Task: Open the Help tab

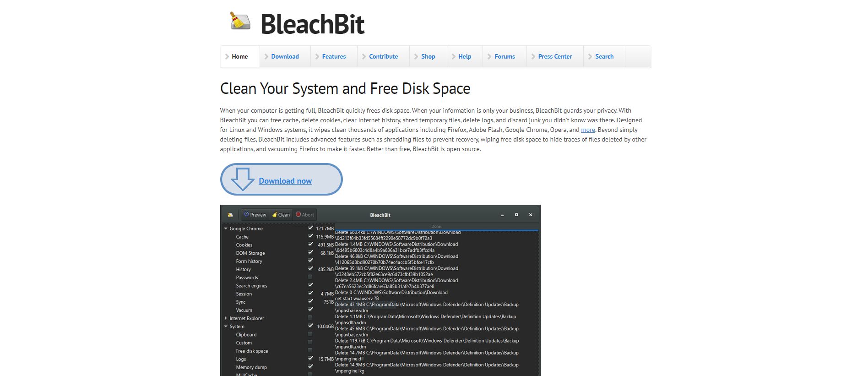Action: click(465, 56)
